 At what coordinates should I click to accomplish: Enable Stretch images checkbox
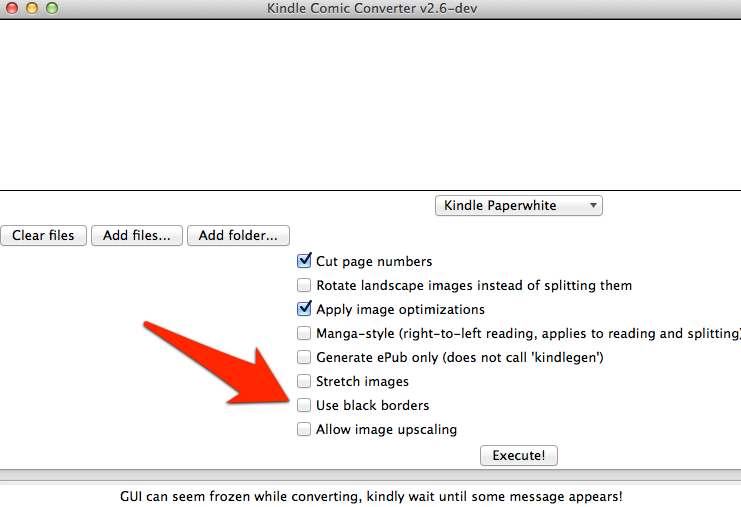pos(304,381)
